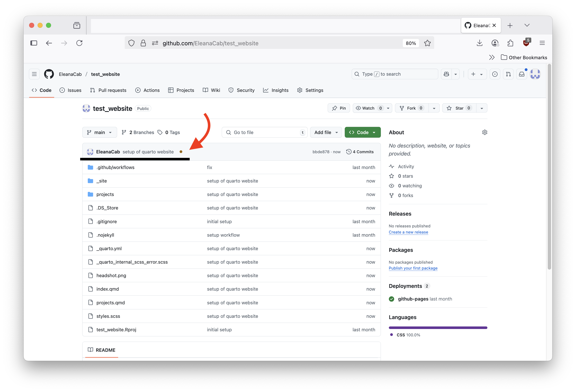Screen dimensions: 576x392
Task: Click the header pull requests icon
Action: [508, 74]
